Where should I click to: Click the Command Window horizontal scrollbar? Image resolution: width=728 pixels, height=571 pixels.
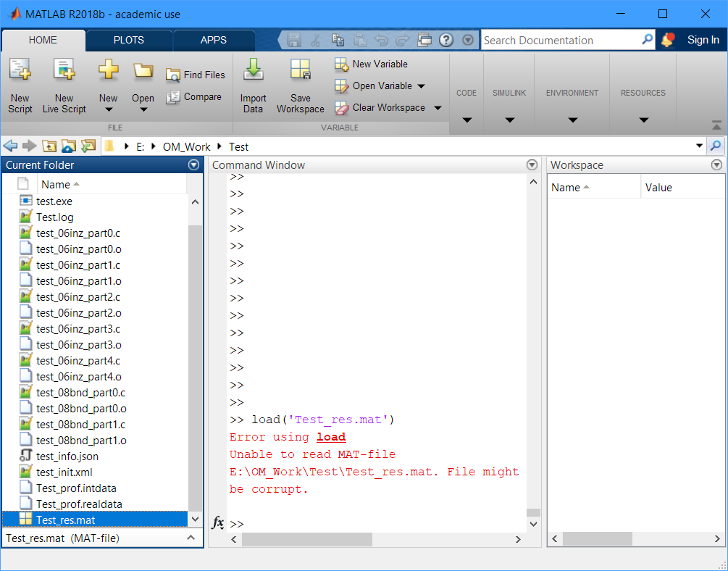(x=307, y=539)
